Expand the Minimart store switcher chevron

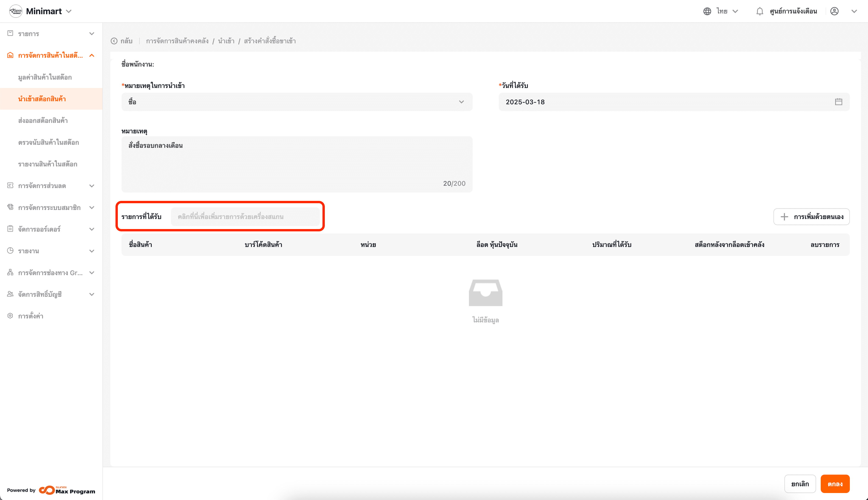pos(69,11)
